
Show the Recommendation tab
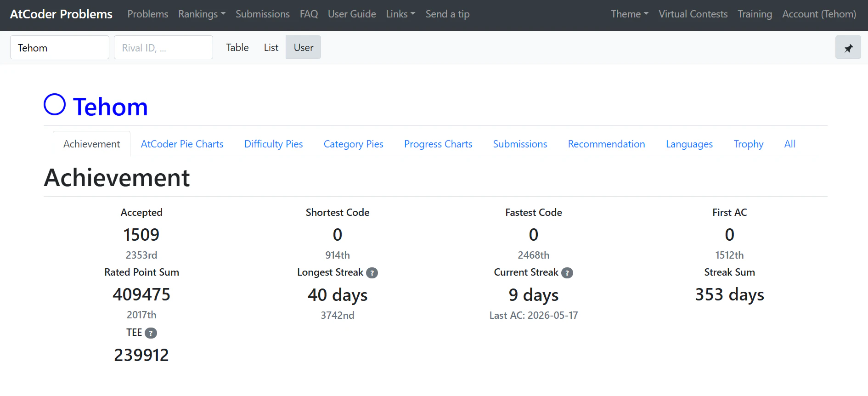point(607,144)
